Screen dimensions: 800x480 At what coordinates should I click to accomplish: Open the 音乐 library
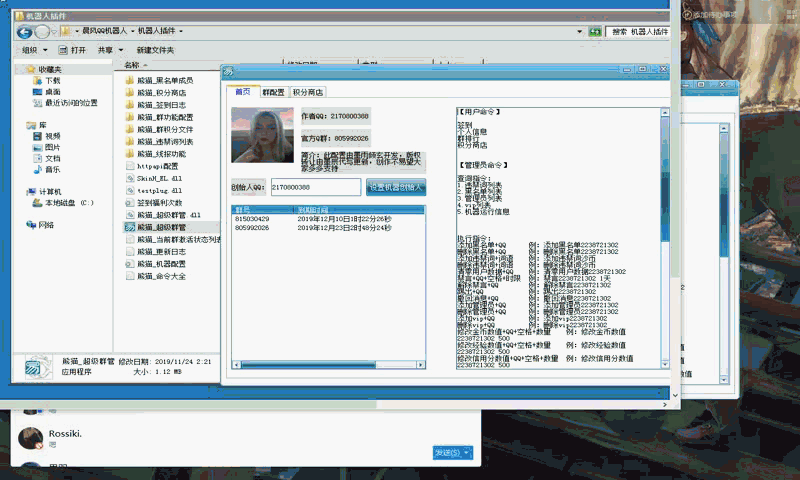[x=52, y=169]
